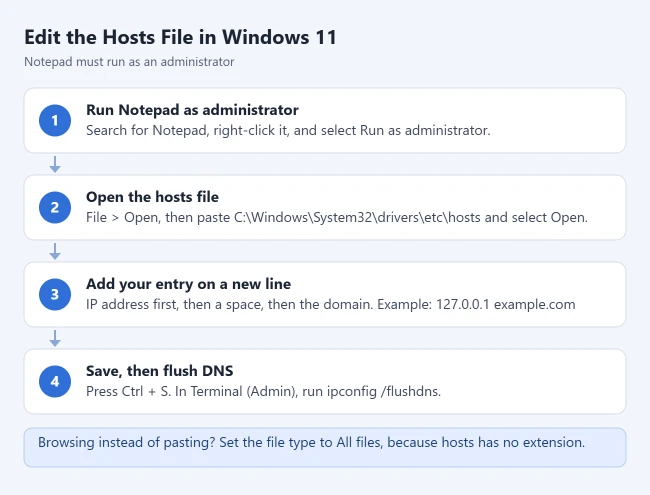
Task: Click the tip "Browsing instead of pasting?" note
Action: tap(325, 447)
